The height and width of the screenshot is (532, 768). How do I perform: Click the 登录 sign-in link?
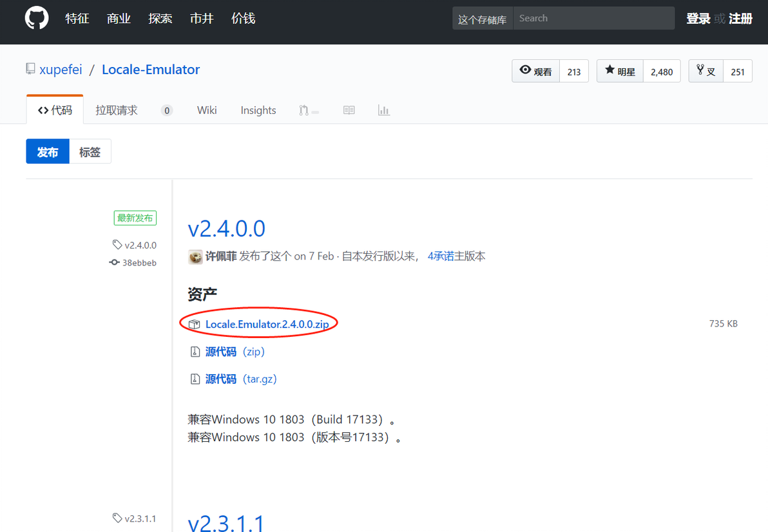(x=698, y=19)
